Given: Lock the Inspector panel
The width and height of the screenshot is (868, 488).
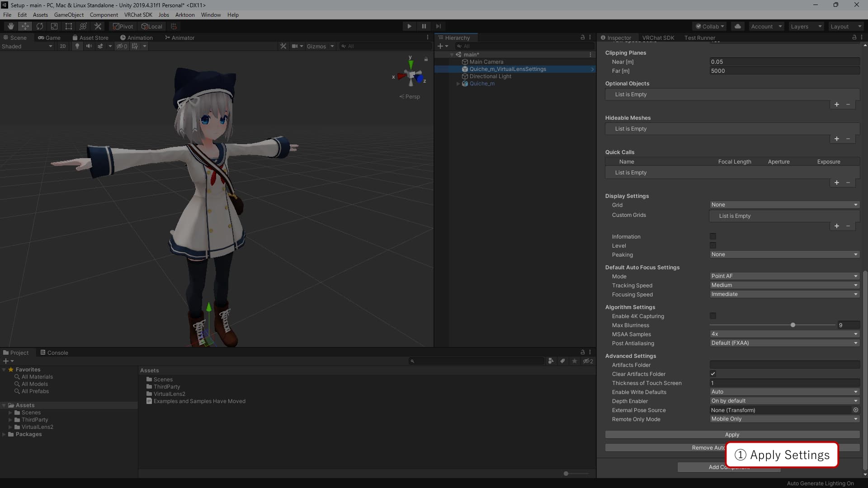Looking at the screenshot, I should (854, 38).
